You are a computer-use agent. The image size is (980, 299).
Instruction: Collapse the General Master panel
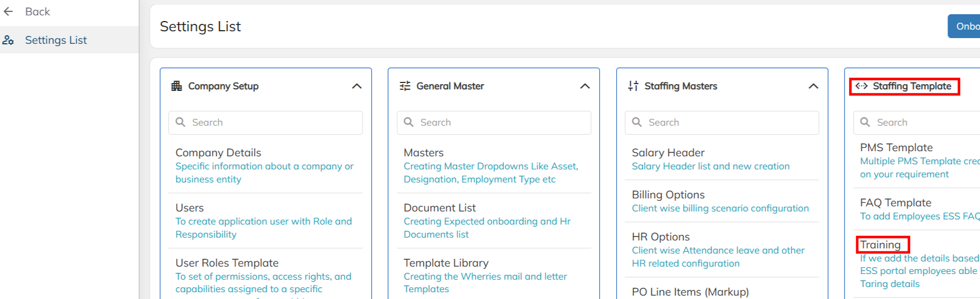pyautogui.click(x=585, y=86)
